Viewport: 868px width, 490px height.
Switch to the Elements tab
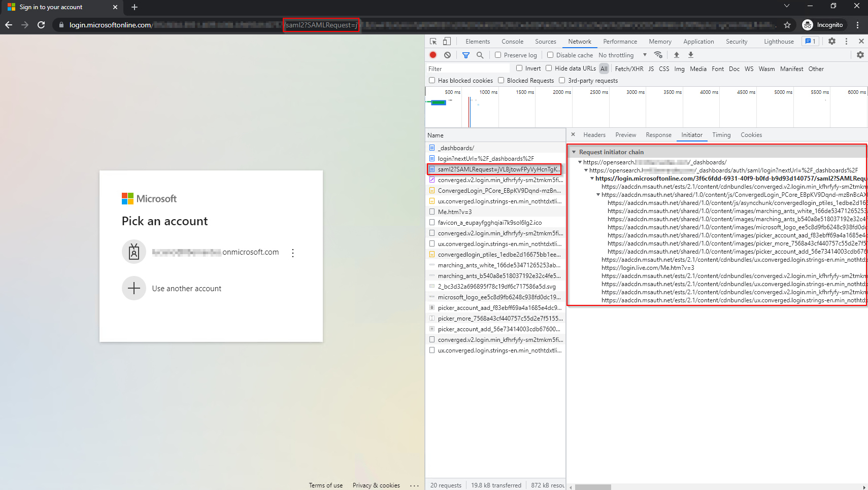478,42
